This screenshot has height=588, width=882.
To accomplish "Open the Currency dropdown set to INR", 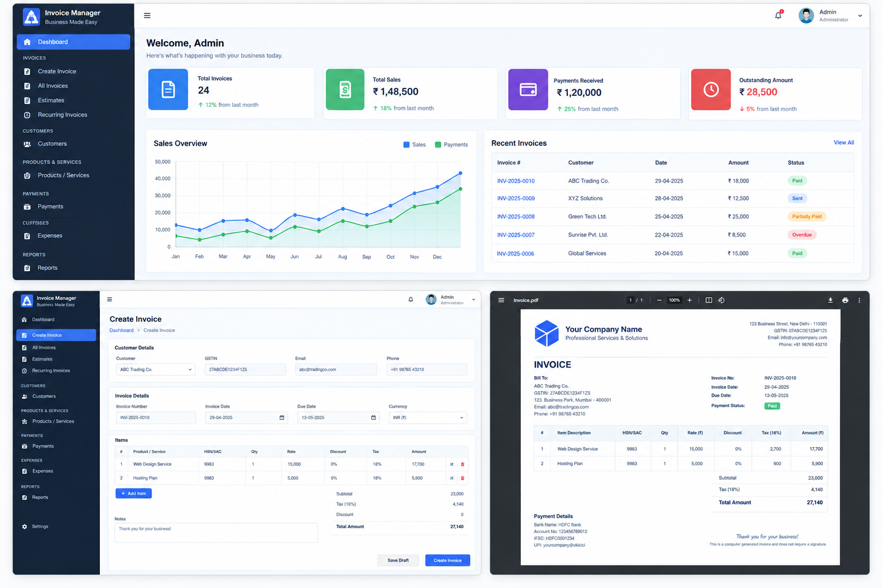I will (428, 417).
